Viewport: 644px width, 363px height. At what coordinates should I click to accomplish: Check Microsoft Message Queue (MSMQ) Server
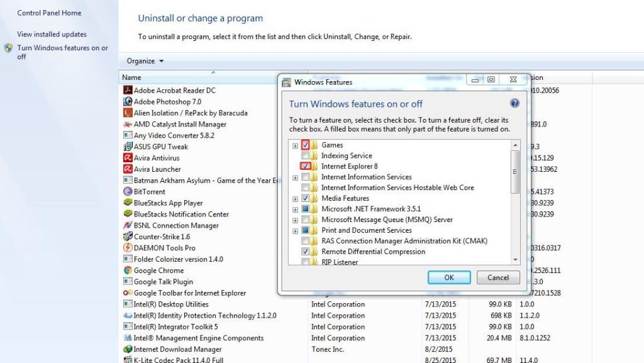coord(305,220)
